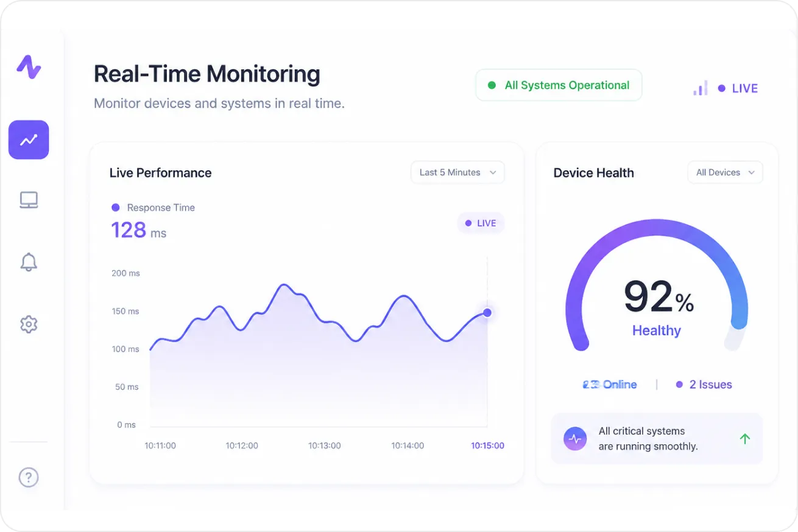This screenshot has width=798, height=532.
Task: Click the chevron in All Devices selector
Action: (x=752, y=173)
